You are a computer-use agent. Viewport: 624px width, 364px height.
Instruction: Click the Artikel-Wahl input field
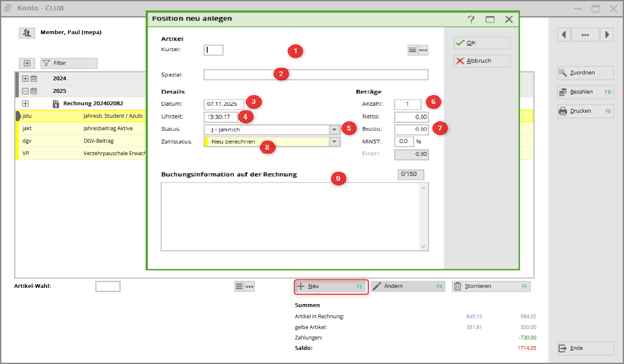(x=108, y=286)
